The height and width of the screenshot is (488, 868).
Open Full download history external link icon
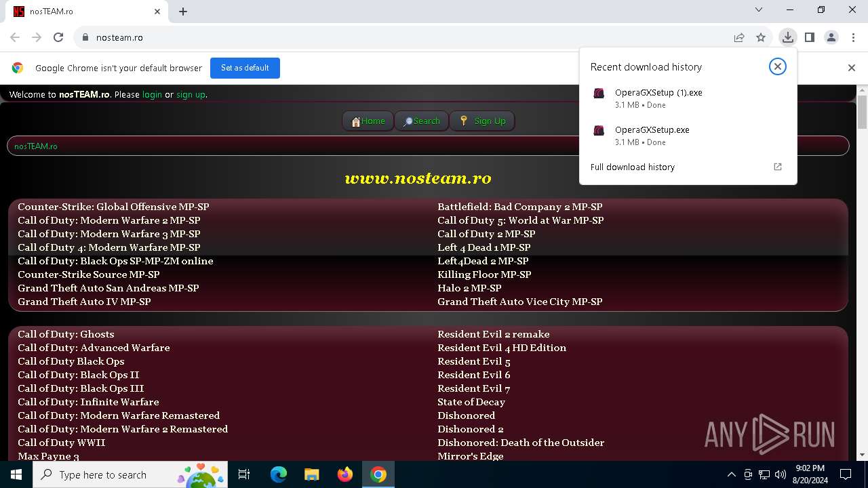pyautogui.click(x=778, y=167)
